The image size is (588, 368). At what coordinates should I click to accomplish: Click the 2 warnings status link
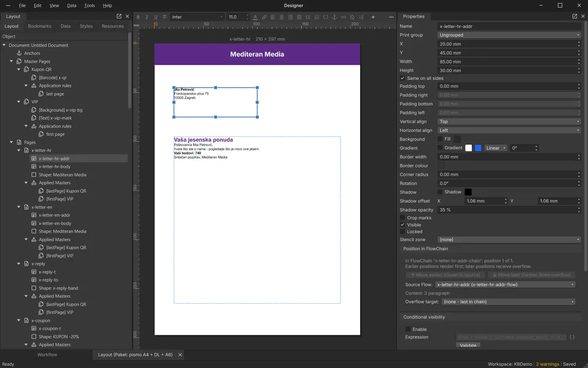547,364
